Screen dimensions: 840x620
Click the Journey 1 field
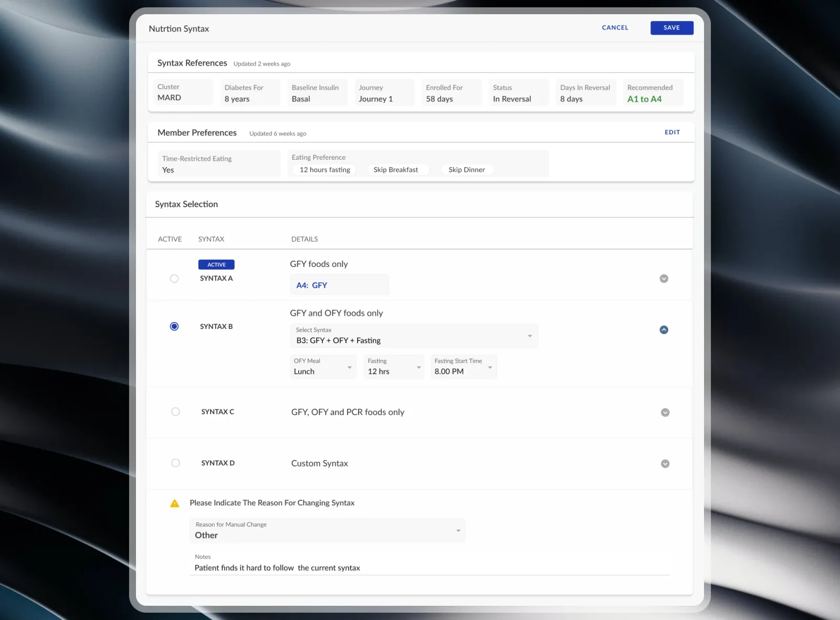point(384,92)
